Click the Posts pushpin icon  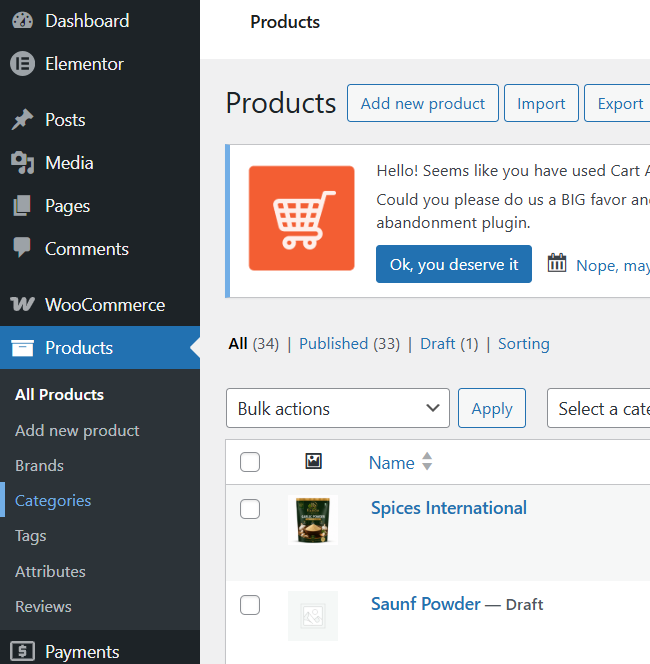click(x=22, y=120)
